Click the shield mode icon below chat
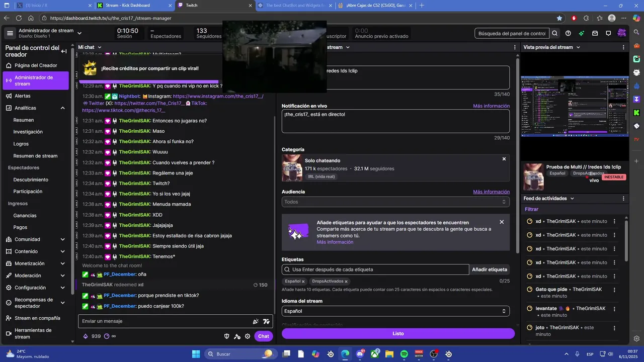644x362 pixels. pyautogui.click(x=227, y=336)
